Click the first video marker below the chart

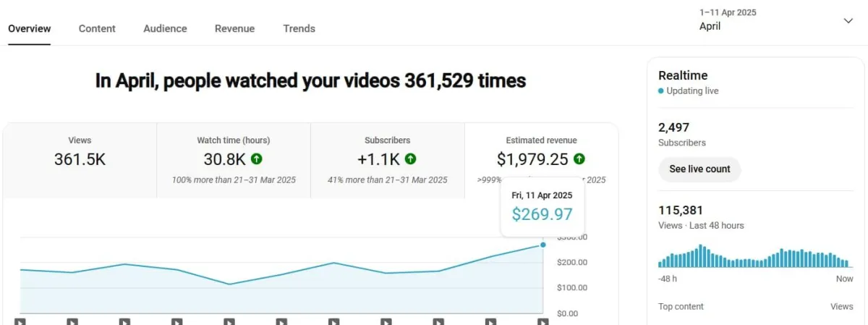click(20, 321)
